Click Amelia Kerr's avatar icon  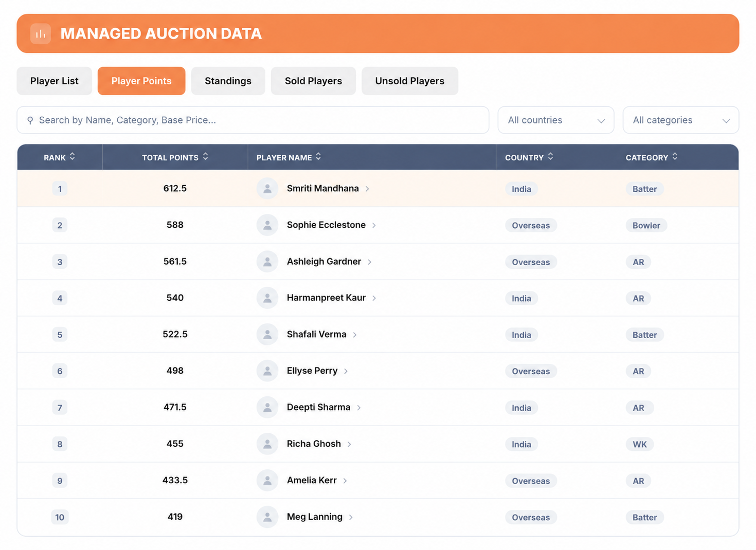click(267, 481)
